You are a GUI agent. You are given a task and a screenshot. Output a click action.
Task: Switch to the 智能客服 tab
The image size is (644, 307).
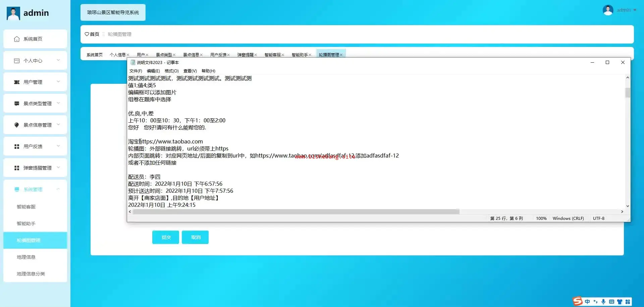tap(272, 55)
